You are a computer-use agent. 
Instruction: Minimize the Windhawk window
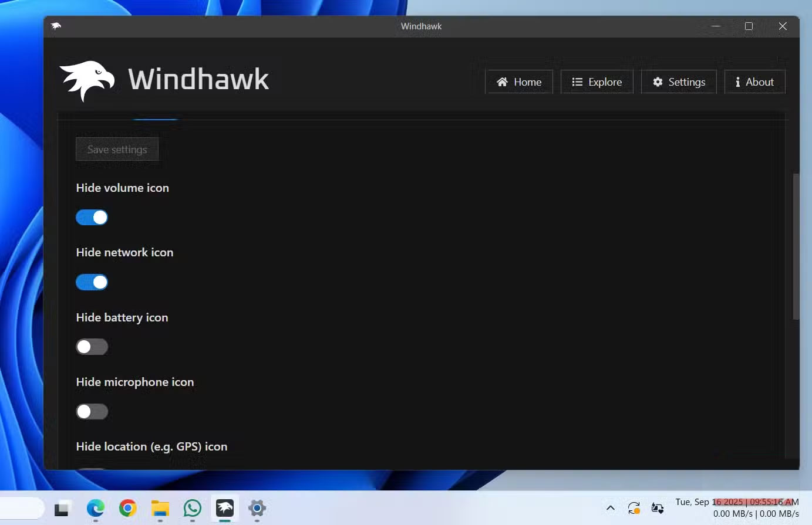point(716,26)
